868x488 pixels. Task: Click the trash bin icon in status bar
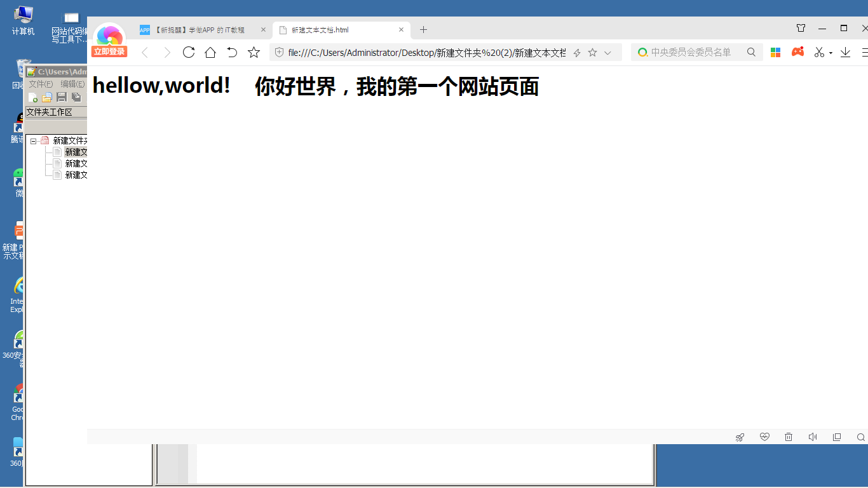pos(789,437)
